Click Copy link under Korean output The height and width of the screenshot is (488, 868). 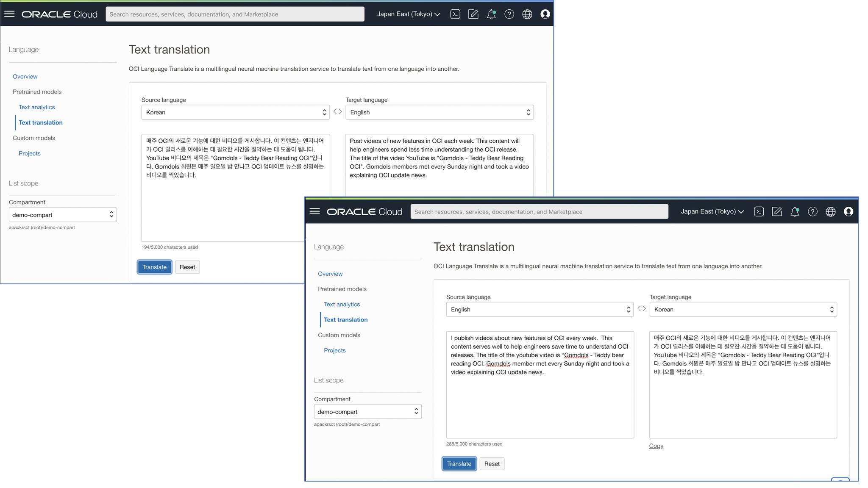pyautogui.click(x=656, y=446)
